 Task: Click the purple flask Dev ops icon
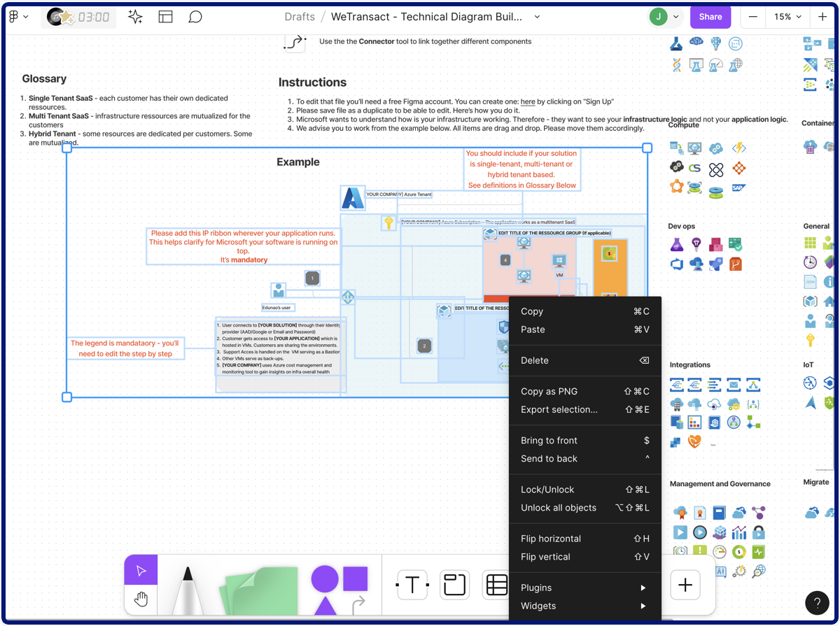coord(676,244)
